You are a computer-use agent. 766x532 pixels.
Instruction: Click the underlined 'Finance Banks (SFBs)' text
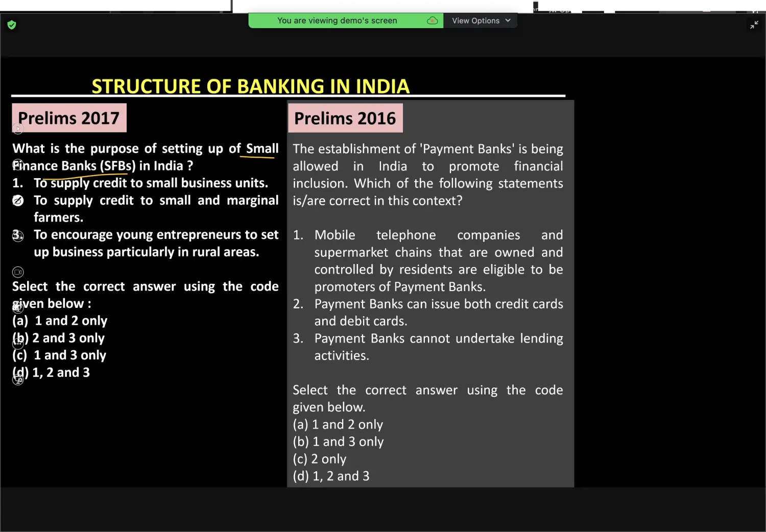point(74,166)
